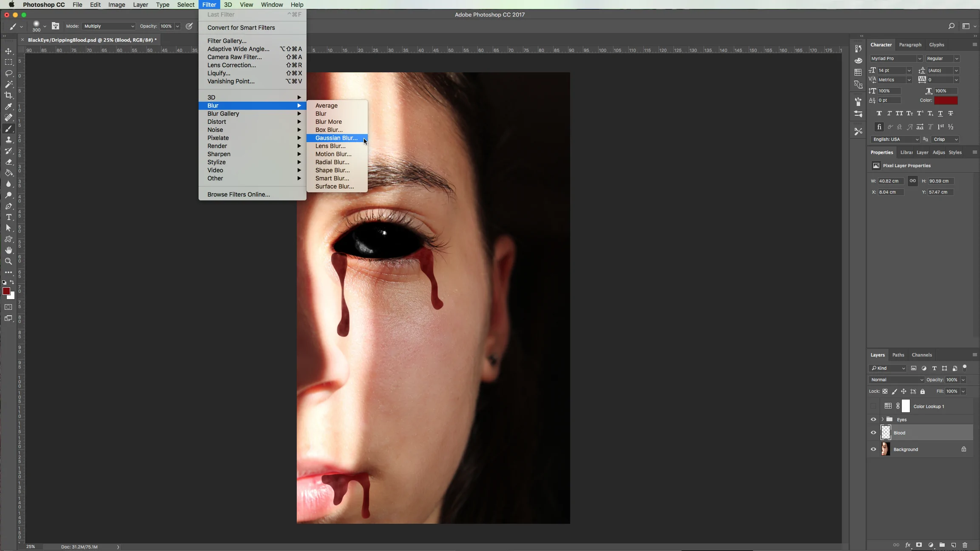Create a new group folder icon
Screen dimensions: 980x551
tap(942, 545)
